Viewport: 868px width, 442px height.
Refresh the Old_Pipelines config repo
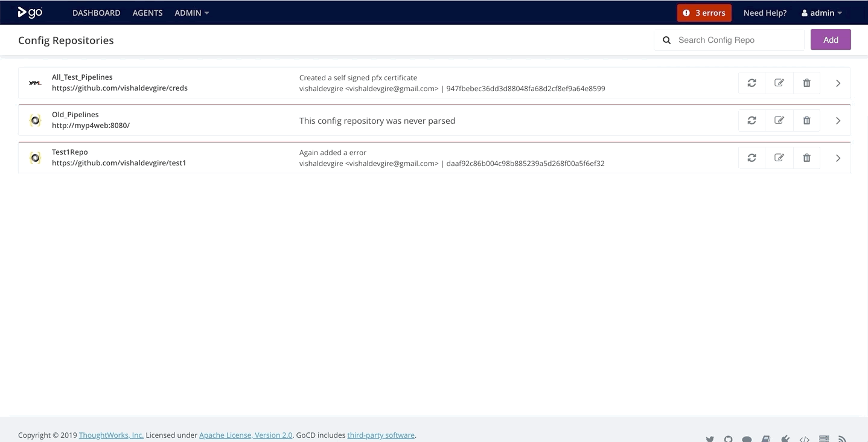click(752, 120)
